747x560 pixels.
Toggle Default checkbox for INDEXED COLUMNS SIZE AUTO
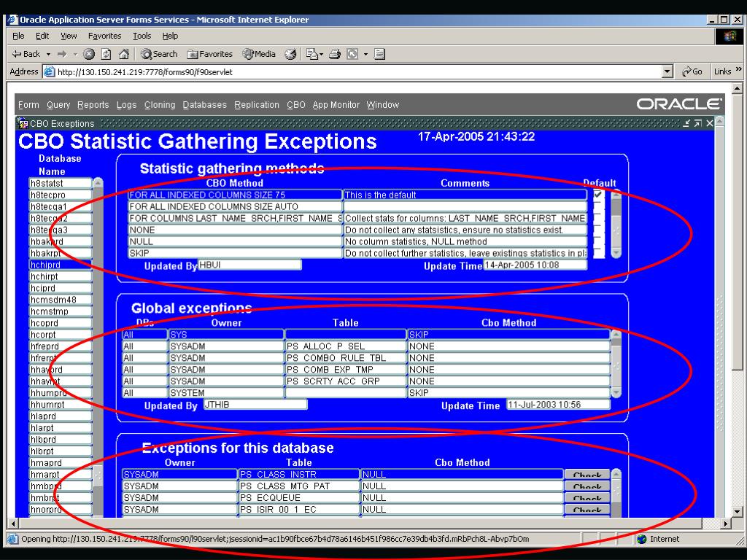[598, 206]
